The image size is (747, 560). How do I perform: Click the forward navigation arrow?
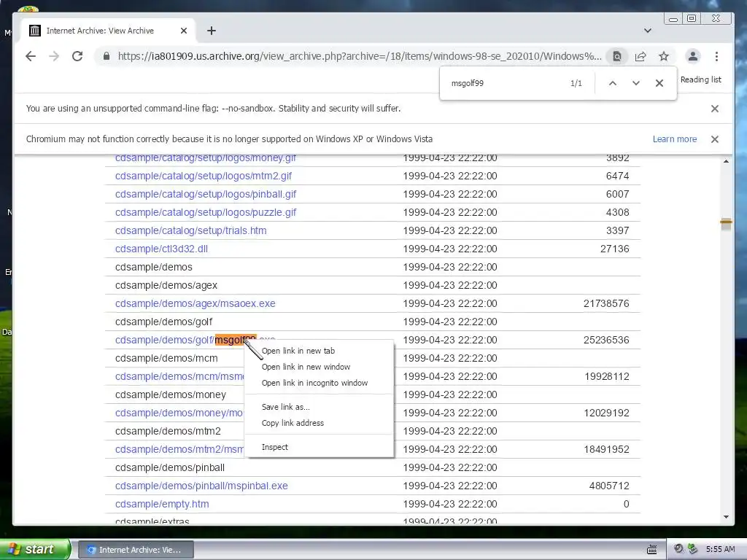tap(54, 56)
